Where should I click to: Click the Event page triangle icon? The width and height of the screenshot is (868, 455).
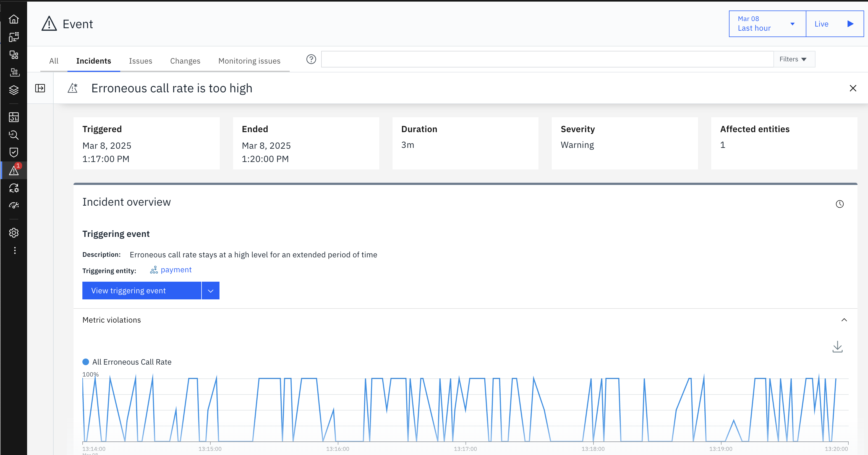(49, 24)
